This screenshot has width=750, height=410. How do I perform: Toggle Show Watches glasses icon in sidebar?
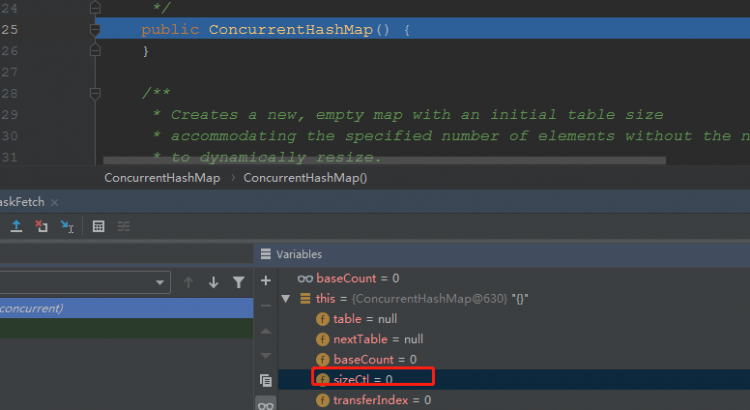265,405
